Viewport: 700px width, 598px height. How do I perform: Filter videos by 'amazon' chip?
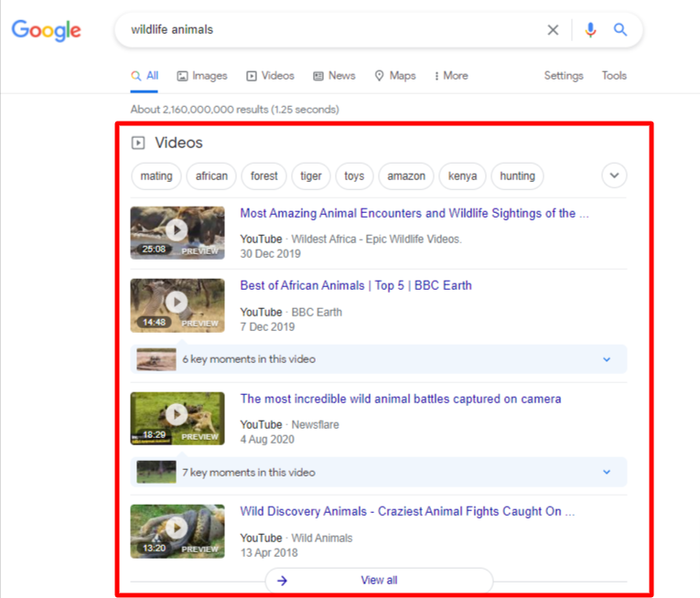(x=406, y=176)
